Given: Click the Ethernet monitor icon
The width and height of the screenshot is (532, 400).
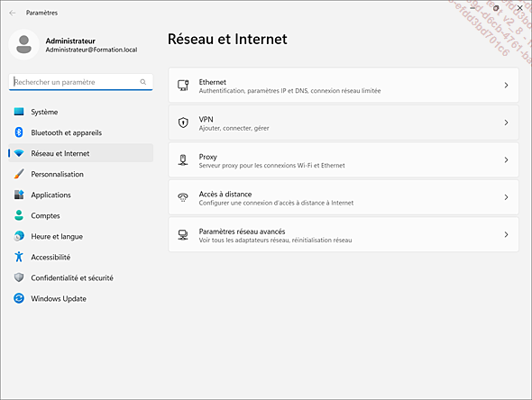Looking at the screenshot, I should click(183, 85).
